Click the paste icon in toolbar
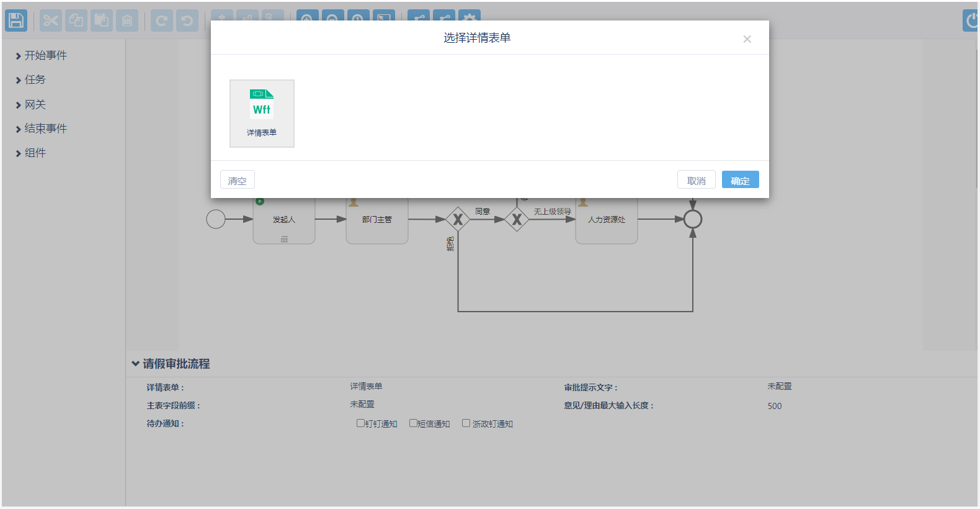The image size is (980, 509). coord(102,20)
